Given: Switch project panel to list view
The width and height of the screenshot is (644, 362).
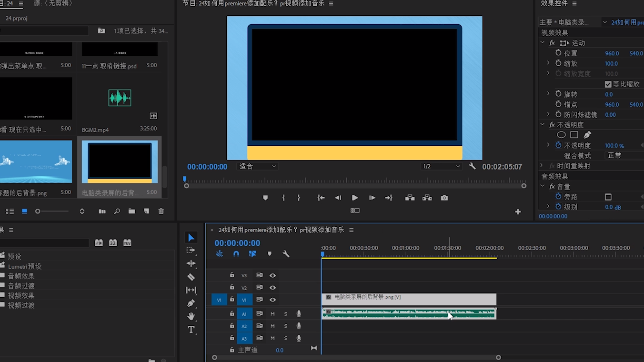Looking at the screenshot, I should pos(10,211).
